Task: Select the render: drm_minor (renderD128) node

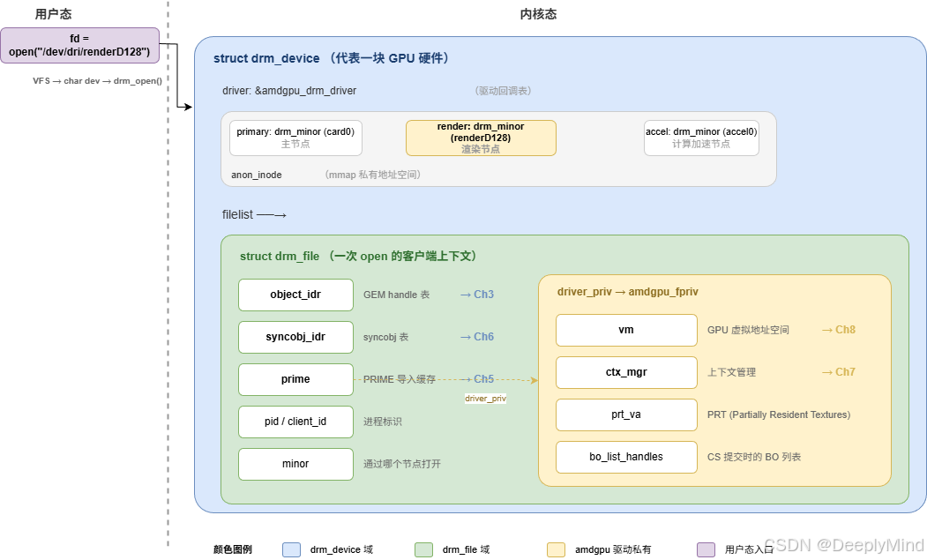Action: 481,138
